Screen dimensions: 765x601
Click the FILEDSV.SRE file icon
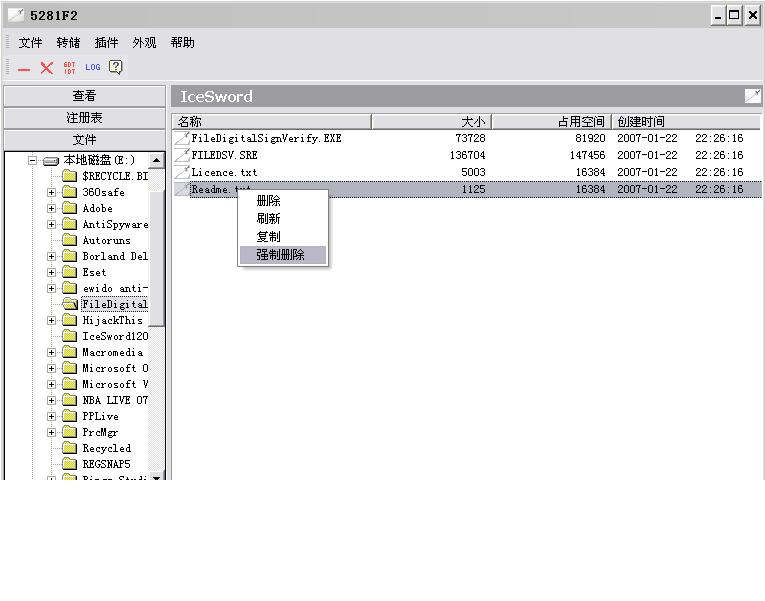point(182,155)
